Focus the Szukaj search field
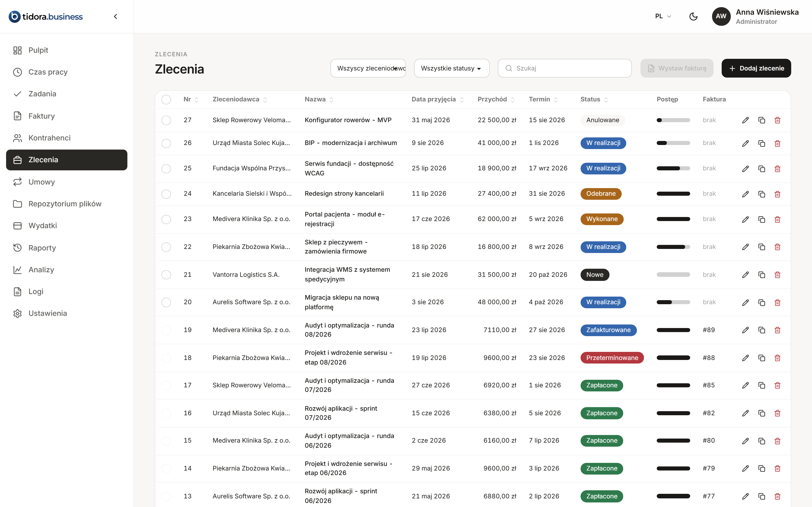812x507 pixels. point(565,68)
